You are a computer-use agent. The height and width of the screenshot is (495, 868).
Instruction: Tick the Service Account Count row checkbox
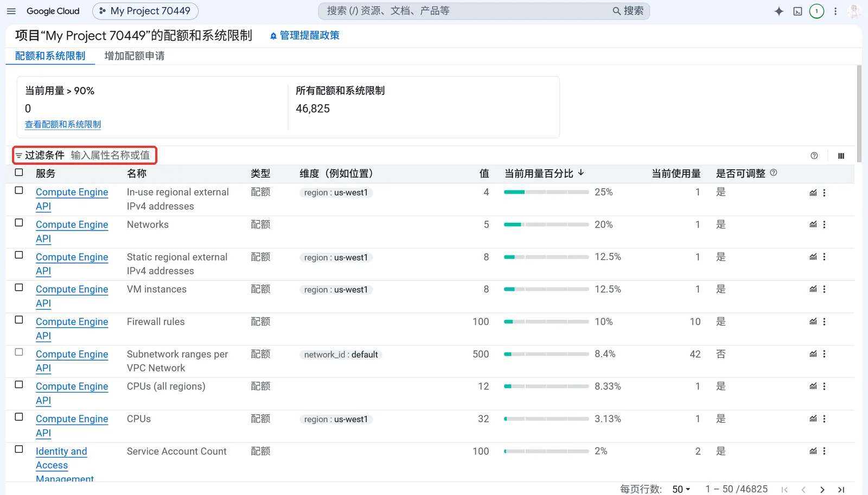click(x=19, y=449)
